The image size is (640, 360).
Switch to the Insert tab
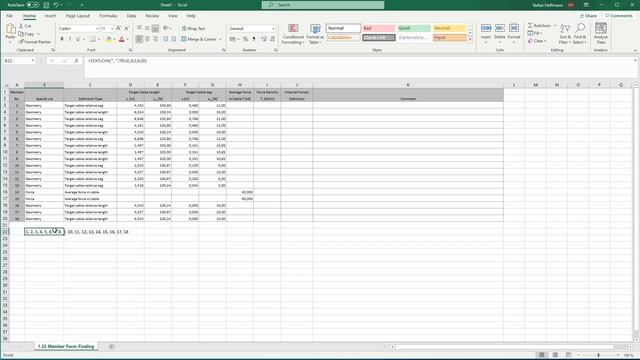click(x=50, y=16)
